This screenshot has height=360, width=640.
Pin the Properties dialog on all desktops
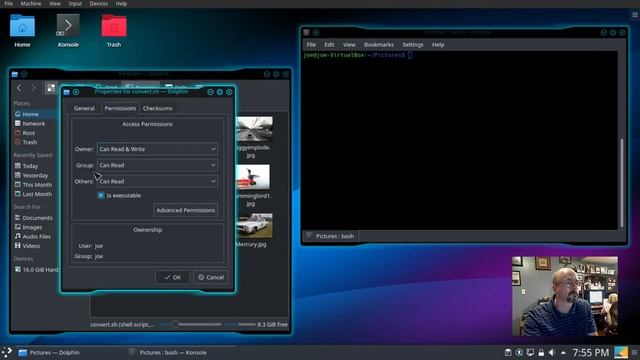tap(76, 92)
